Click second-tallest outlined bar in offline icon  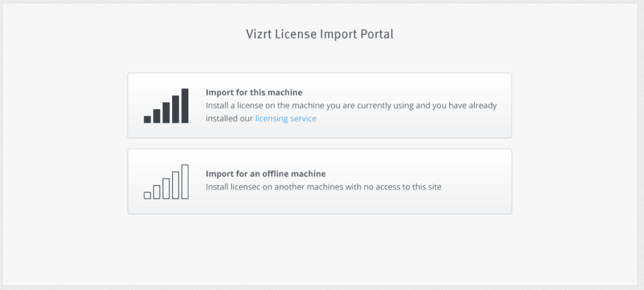click(176, 185)
